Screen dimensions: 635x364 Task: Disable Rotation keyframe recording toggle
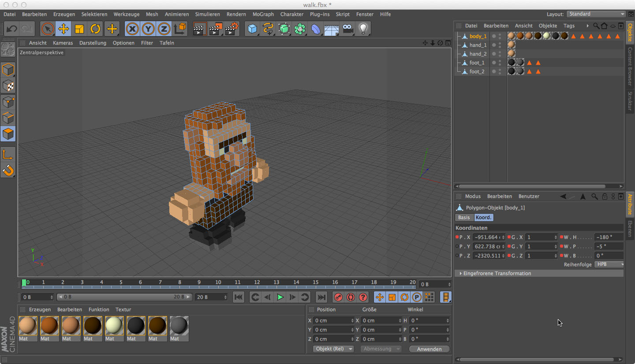point(404,297)
